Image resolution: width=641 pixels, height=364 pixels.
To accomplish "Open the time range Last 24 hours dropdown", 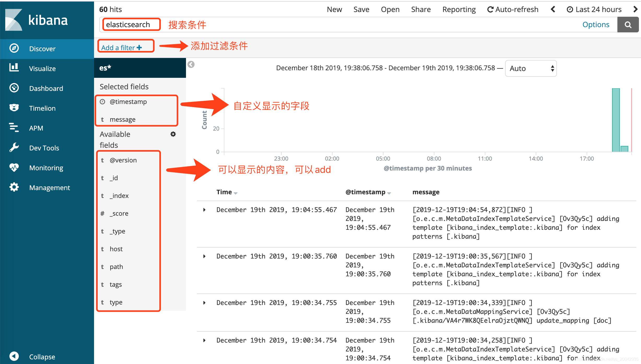I will click(x=593, y=9).
